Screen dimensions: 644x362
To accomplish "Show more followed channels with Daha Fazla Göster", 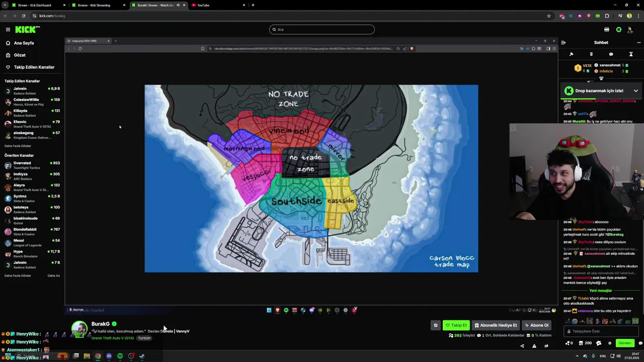I will [18, 146].
